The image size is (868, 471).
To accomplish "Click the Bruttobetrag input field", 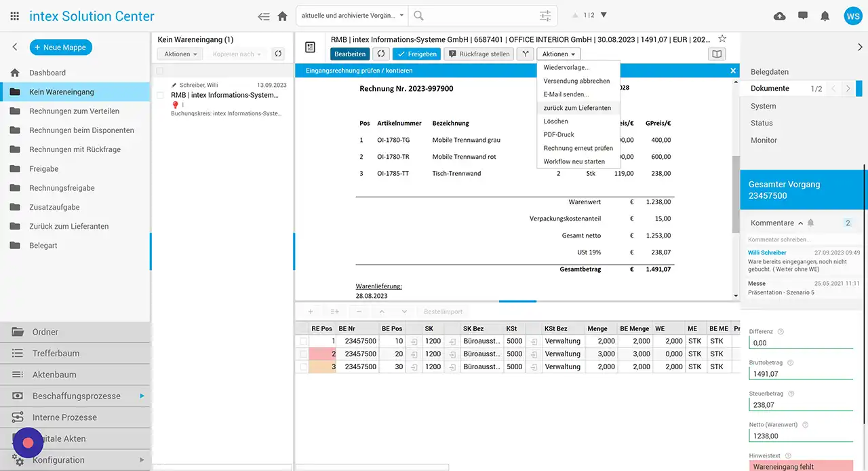I will [800, 374].
